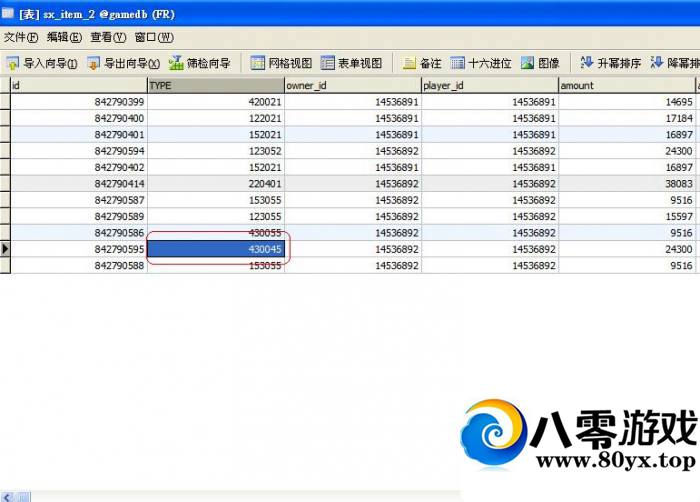Select the highlighted 430045 TYPE cell
This screenshot has height=502, width=700.
pos(216,249)
